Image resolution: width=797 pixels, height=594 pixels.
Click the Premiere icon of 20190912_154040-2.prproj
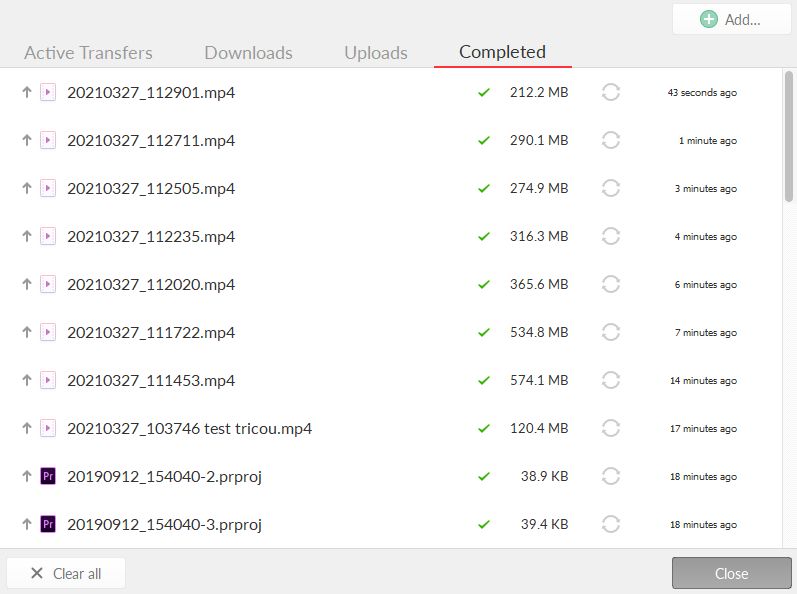tap(47, 477)
